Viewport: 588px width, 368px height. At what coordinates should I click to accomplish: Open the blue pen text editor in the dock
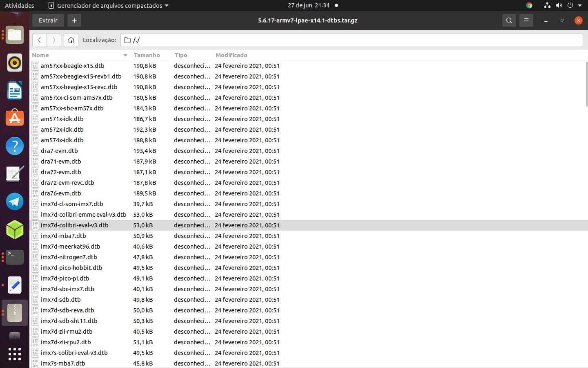(x=15, y=285)
